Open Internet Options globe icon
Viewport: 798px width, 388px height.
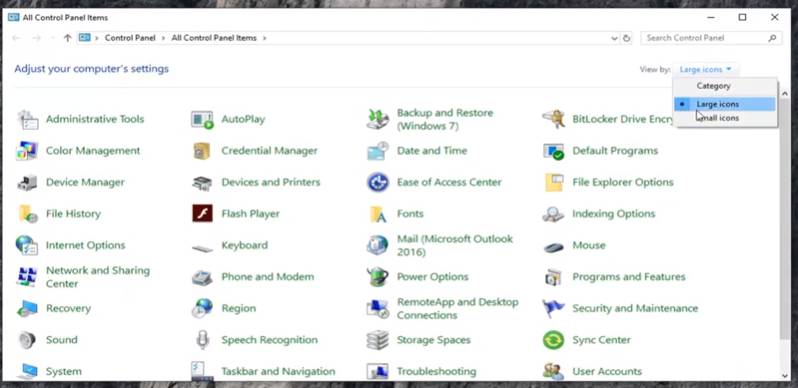(x=27, y=245)
